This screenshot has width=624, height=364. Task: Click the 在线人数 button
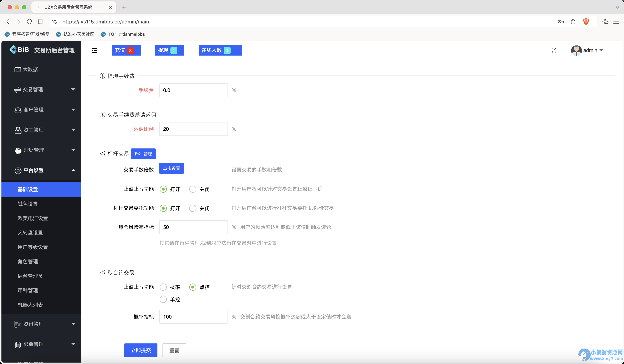[x=220, y=50]
